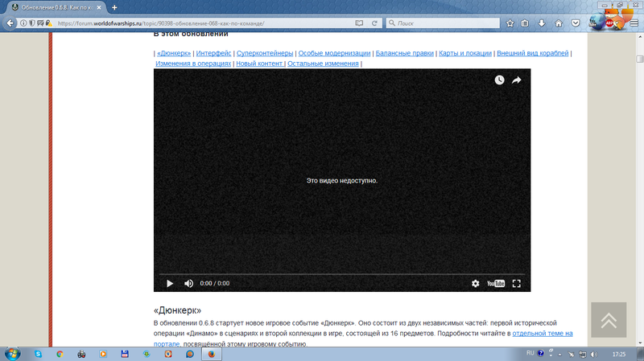Play the YouTube video

pos(170,284)
